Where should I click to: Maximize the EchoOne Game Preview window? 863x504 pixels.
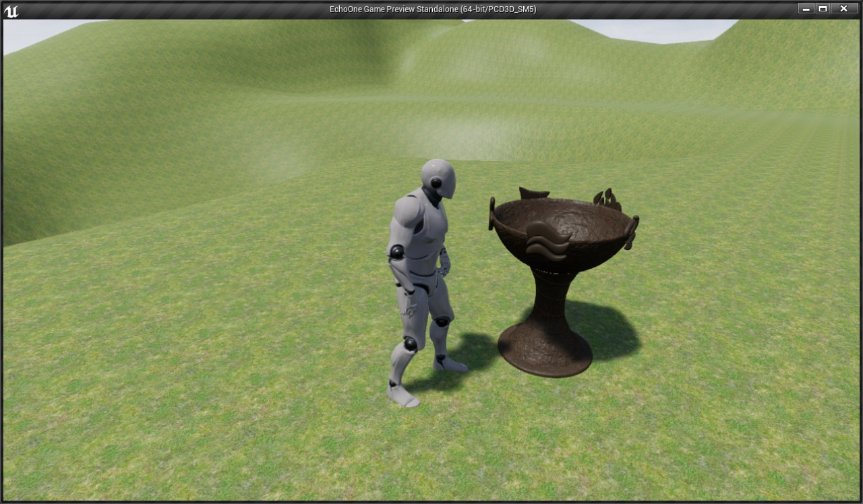(x=823, y=9)
